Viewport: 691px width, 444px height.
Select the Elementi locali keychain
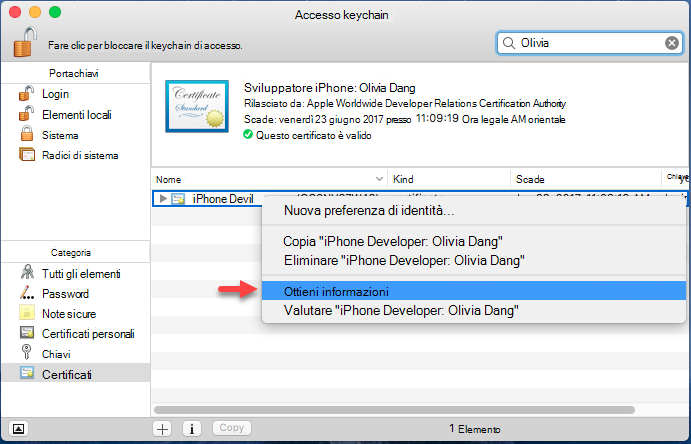pyautogui.click(x=75, y=115)
